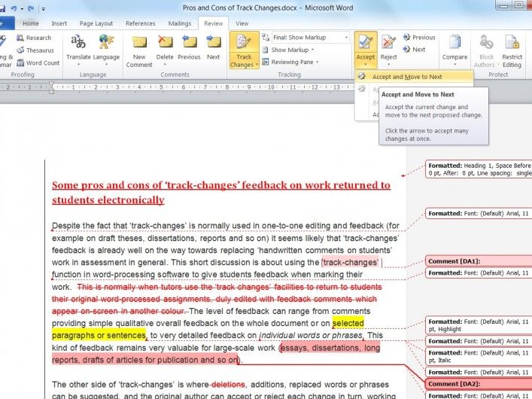Screen dimensions: 532x399
Task: Click the Reject change icon
Action: click(x=388, y=47)
